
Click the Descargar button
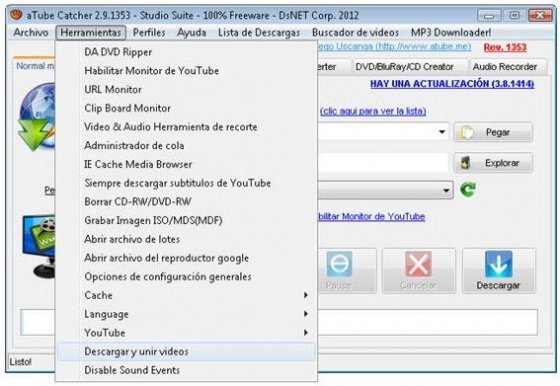499,271
